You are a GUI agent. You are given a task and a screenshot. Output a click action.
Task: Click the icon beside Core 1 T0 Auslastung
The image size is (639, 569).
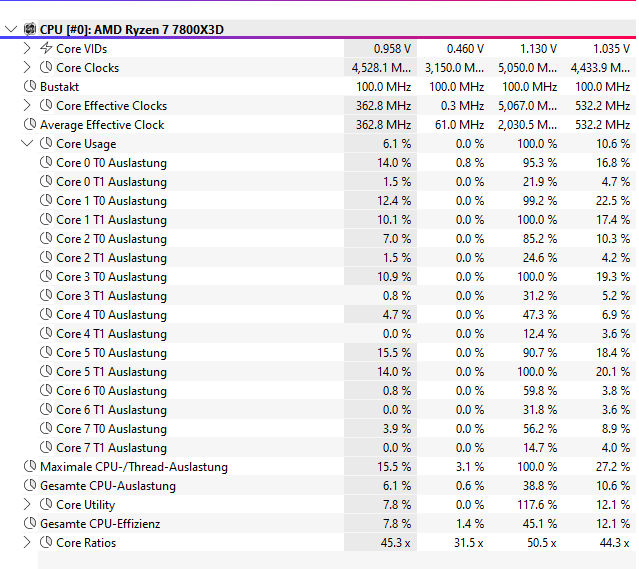pos(46,200)
